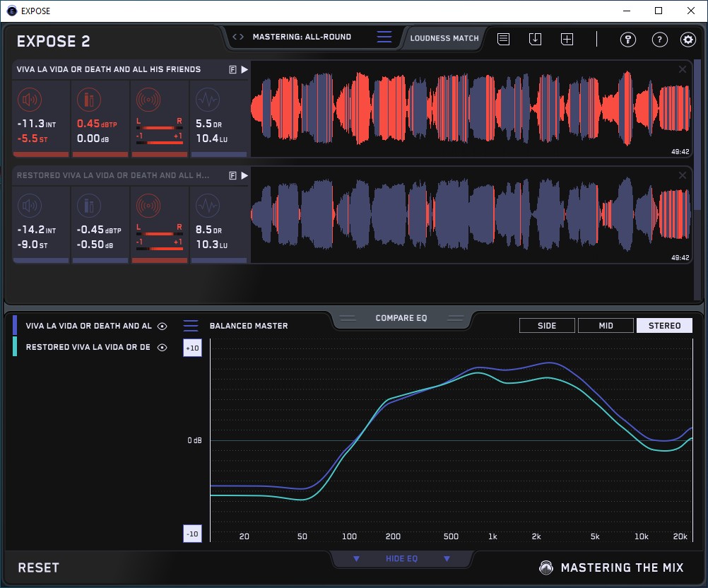Toggle EQ visibility eye for the Restored track

[163, 348]
